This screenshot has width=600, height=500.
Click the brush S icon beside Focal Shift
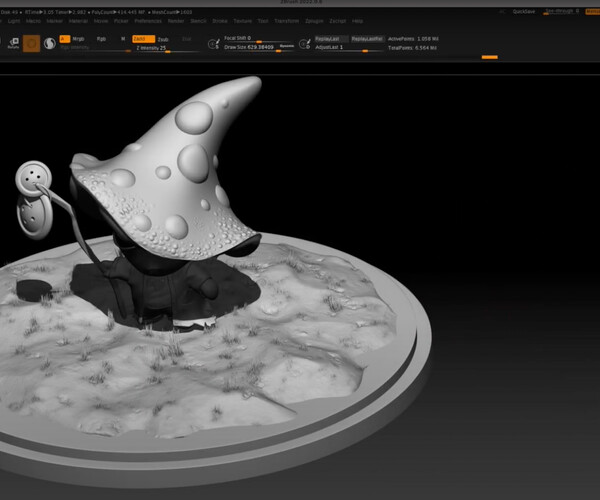click(214, 44)
